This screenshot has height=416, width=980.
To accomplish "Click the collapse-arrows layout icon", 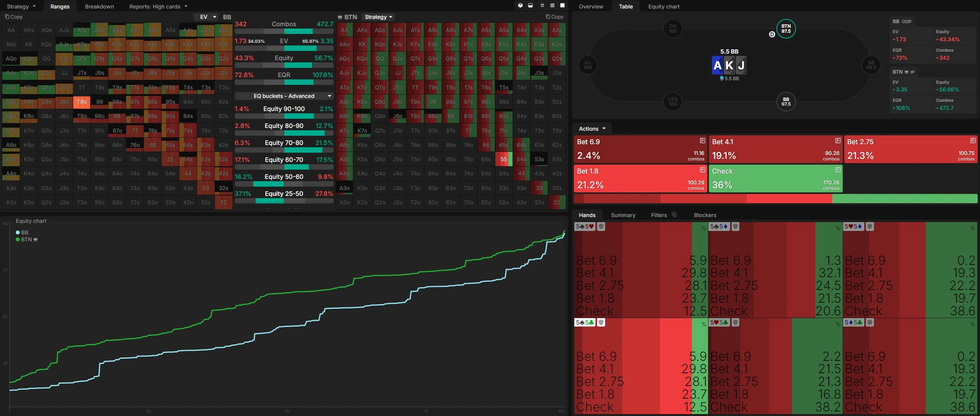I will click(x=542, y=5).
